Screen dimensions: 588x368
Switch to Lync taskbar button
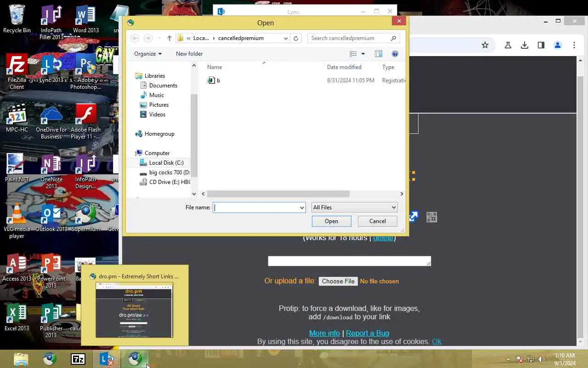click(107, 359)
